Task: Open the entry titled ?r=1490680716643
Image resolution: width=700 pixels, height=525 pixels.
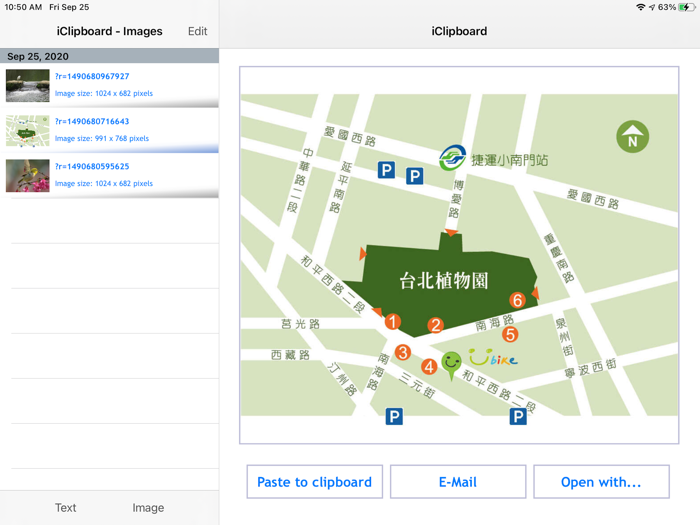Action: (x=92, y=121)
